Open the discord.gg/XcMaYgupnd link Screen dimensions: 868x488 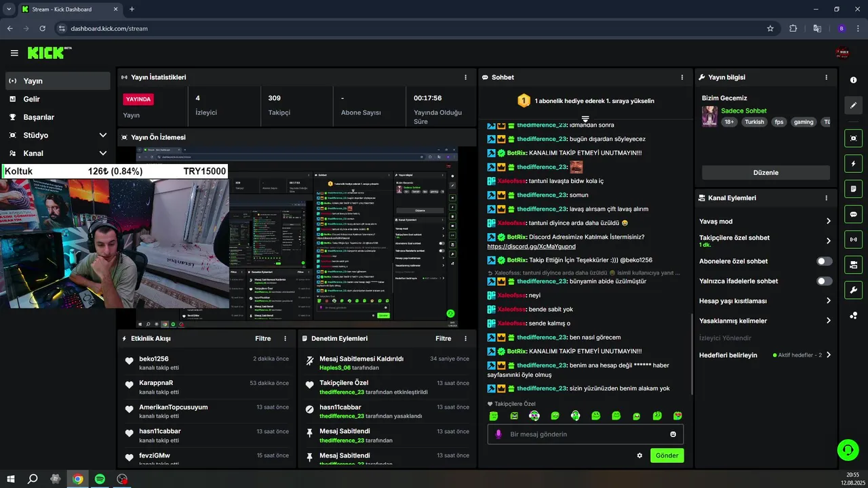[531, 247]
